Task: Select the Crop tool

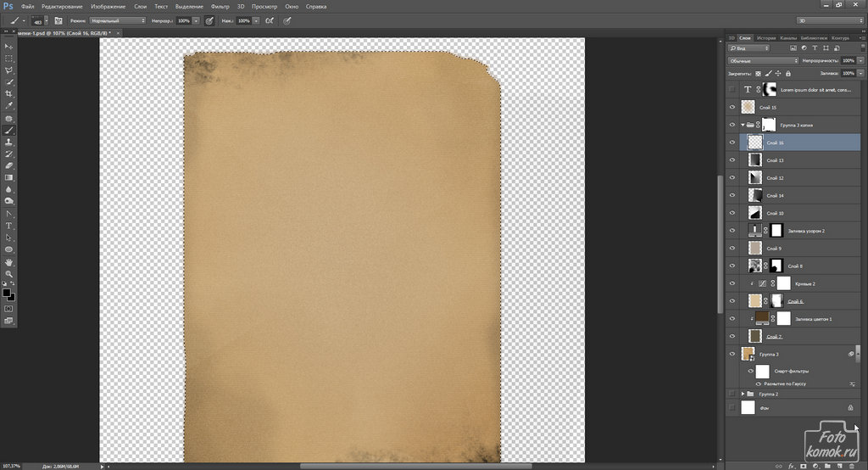Action: pos(9,93)
